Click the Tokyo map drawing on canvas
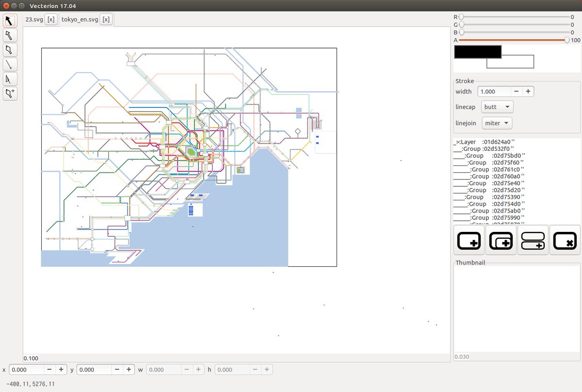582x392 pixels. pyautogui.click(x=189, y=157)
